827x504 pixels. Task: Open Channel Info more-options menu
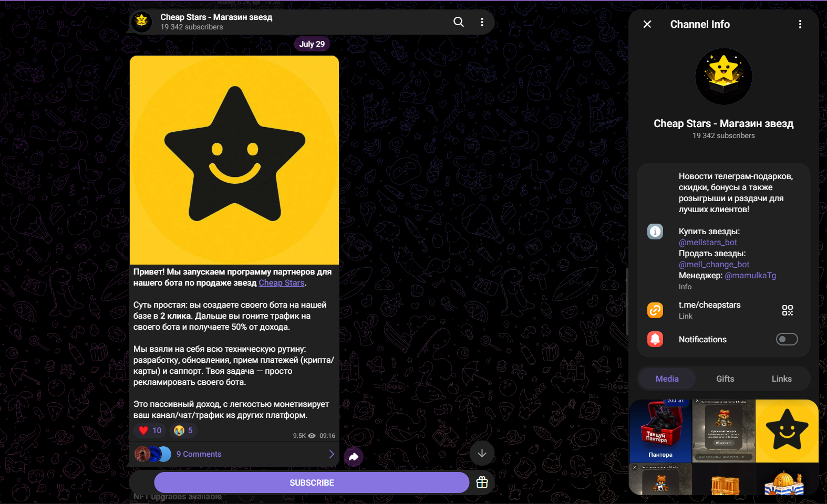pyautogui.click(x=800, y=24)
